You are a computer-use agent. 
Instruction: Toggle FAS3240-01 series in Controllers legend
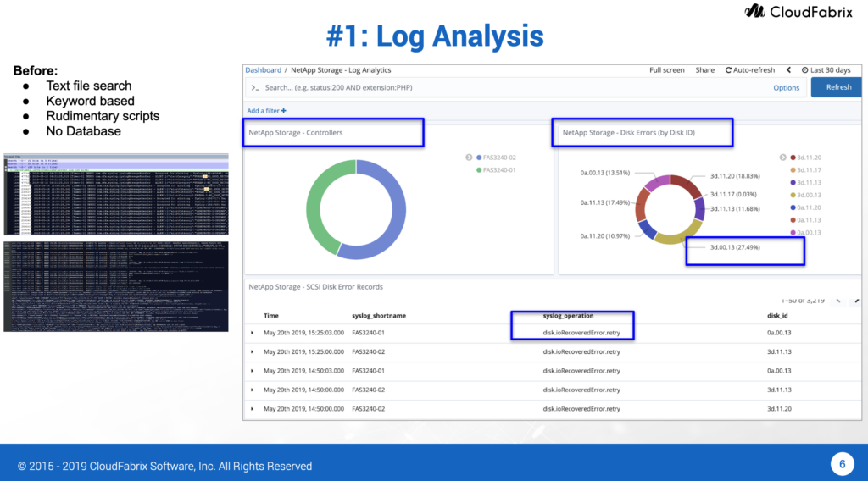click(479, 170)
